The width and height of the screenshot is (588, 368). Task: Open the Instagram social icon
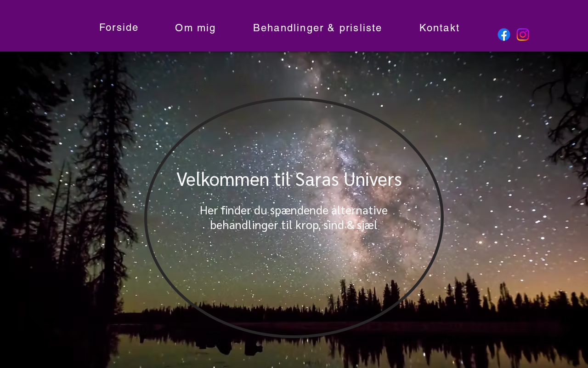523,34
